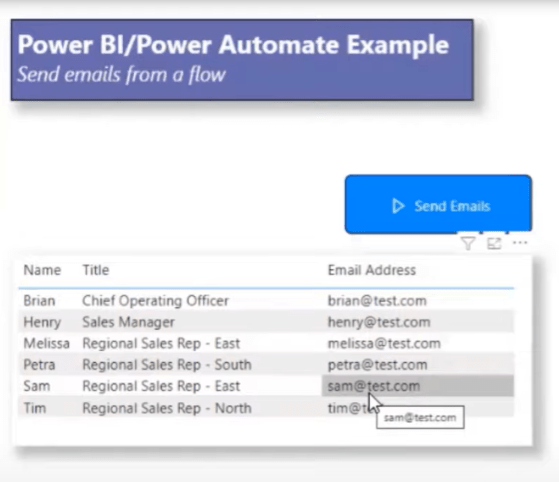The height and width of the screenshot is (482, 559).
Task: Click Sam's Regional Sales Rep - East cell
Action: (161, 386)
